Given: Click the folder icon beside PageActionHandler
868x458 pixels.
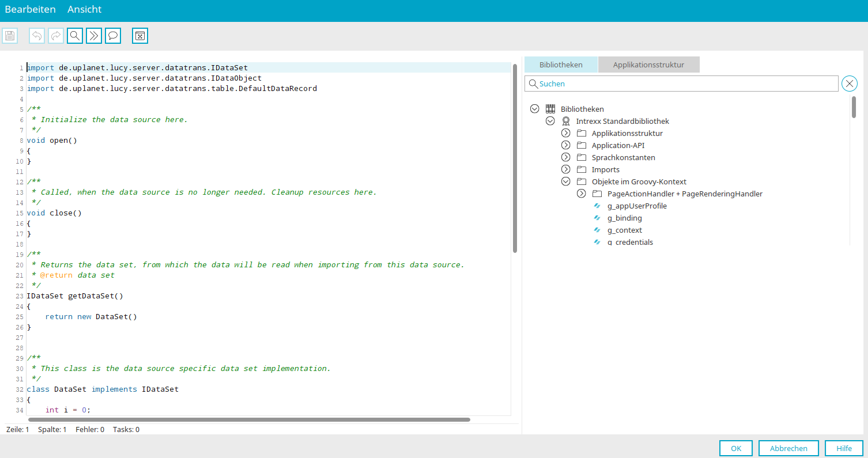Looking at the screenshot, I should 597,194.
